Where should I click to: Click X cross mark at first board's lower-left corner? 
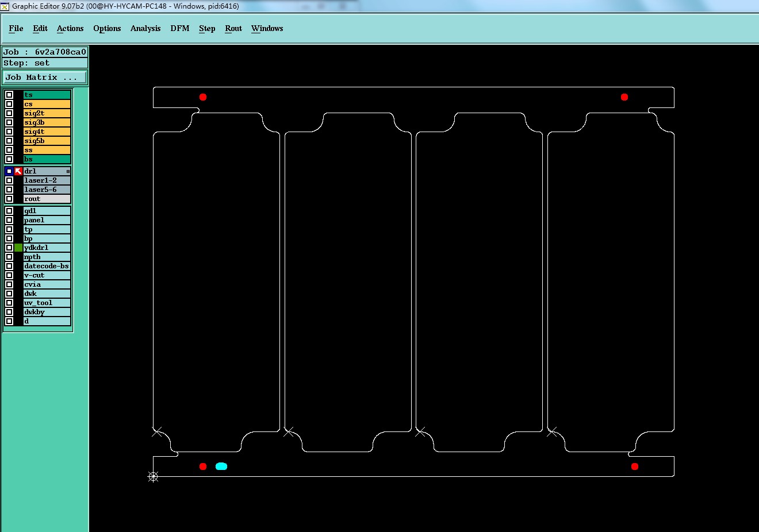[157, 431]
